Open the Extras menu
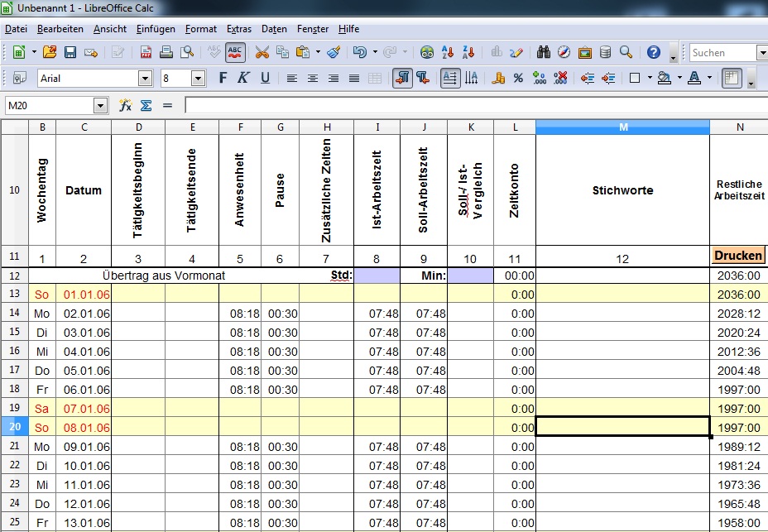This screenshot has width=768, height=532. (x=239, y=29)
